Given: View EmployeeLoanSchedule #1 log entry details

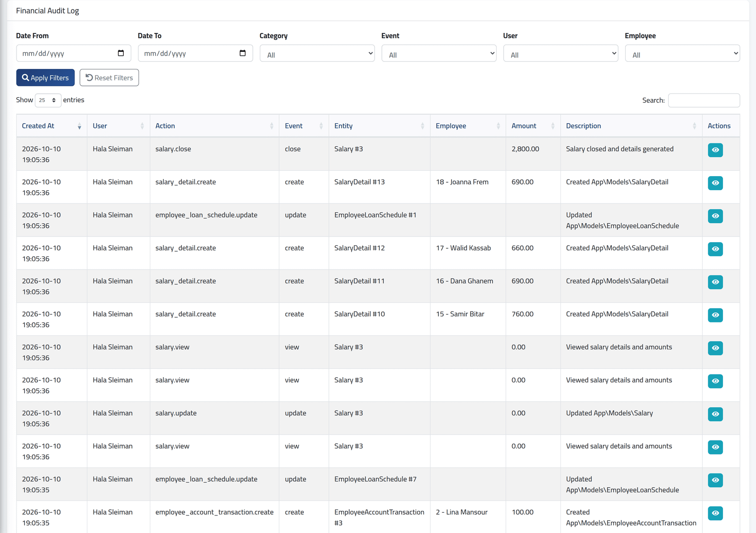Looking at the screenshot, I should click(x=715, y=216).
